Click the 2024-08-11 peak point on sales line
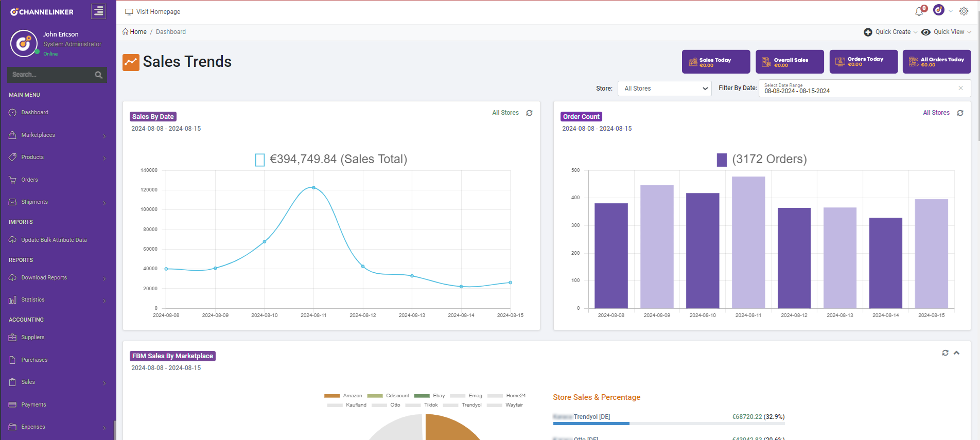This screenshot has height=440, width=980. [313, 188]
